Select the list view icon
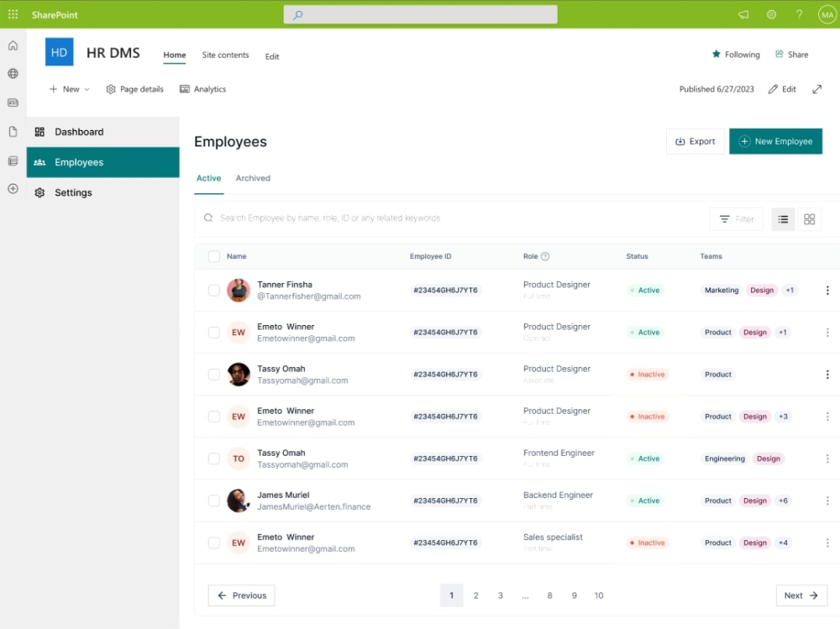The width and height of the screenshot is (840, 629). [x=783, y=219]
